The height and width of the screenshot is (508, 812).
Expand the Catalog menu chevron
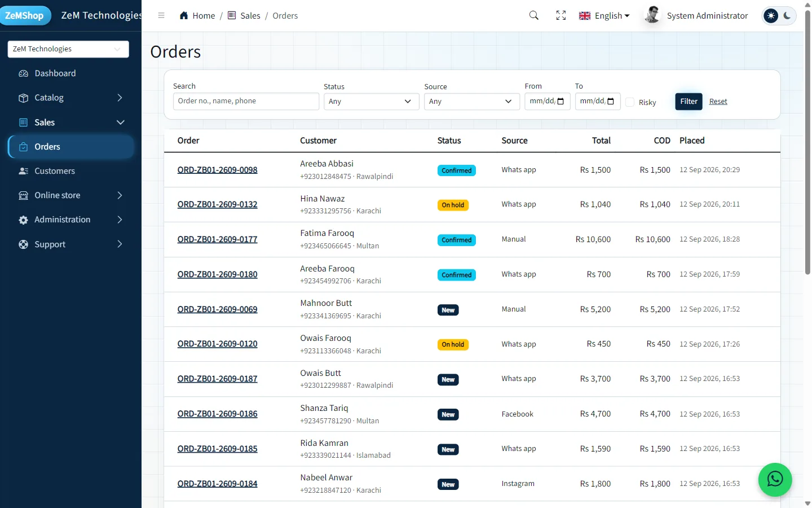point(120,98)
